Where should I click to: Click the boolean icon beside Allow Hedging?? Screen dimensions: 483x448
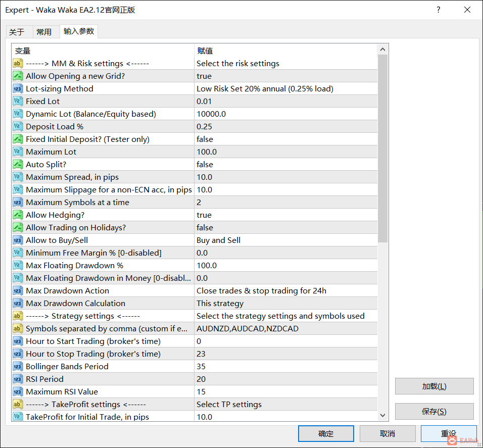coord(18,215)
